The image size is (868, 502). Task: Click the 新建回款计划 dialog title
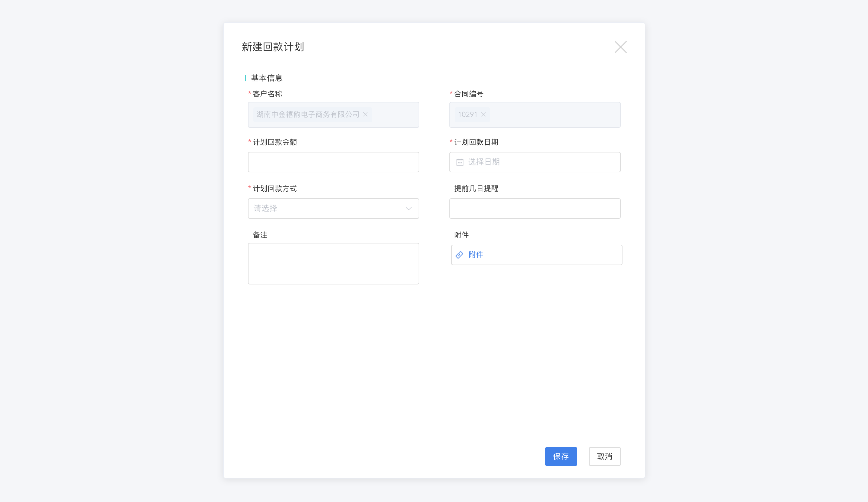pos(273,47)
